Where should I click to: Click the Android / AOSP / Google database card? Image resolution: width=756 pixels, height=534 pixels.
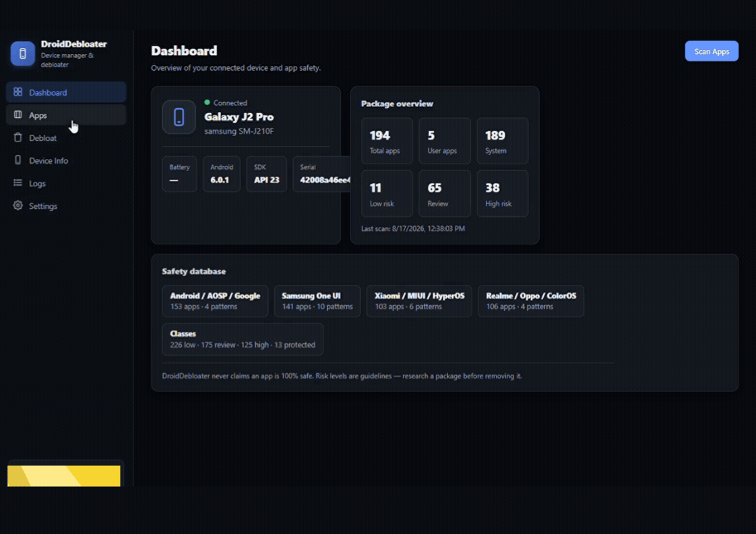[215, 301]
